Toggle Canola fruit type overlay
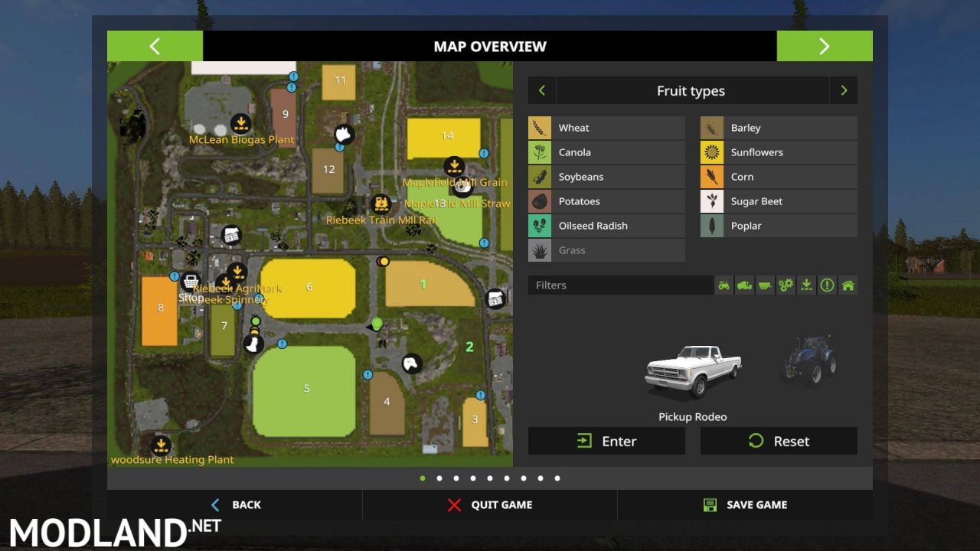Screen dimensions: 980x551 coord(606,152)
